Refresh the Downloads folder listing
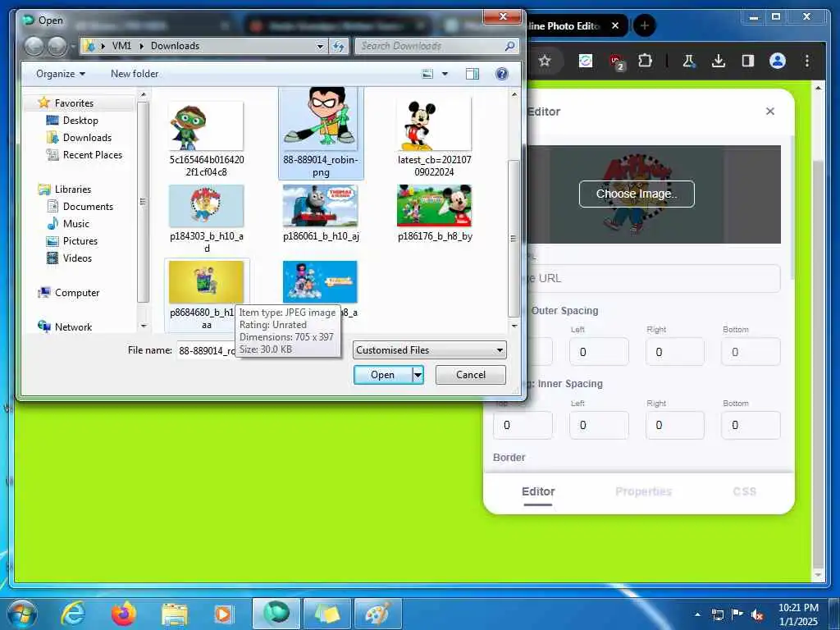The image size is (840, 630). point(339,46)
